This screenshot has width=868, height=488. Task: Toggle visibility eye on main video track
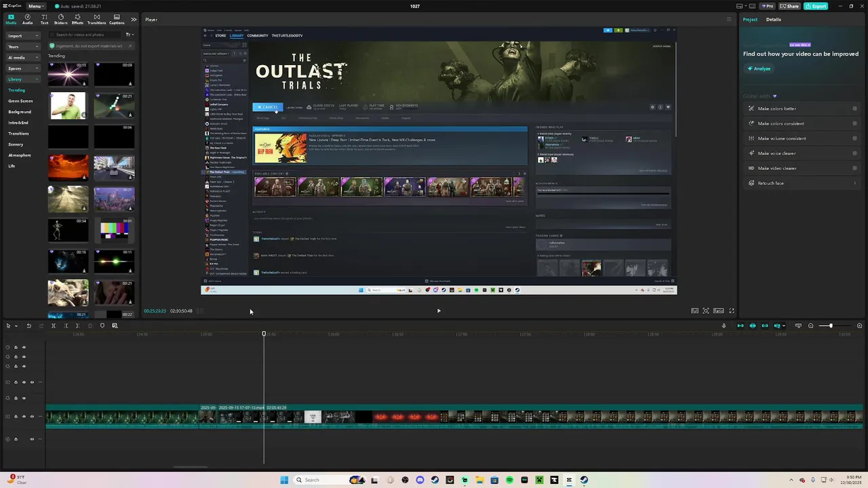[x=24, y=417]
